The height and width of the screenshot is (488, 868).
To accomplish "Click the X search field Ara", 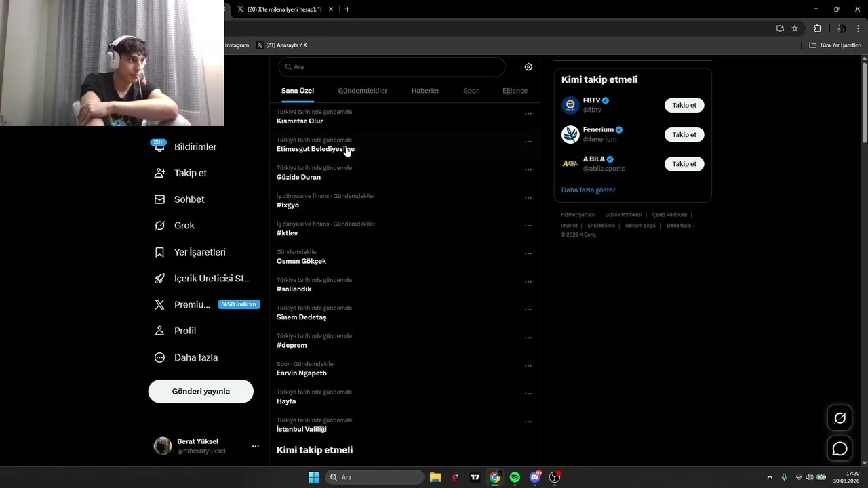I will (x=392, y=67).
